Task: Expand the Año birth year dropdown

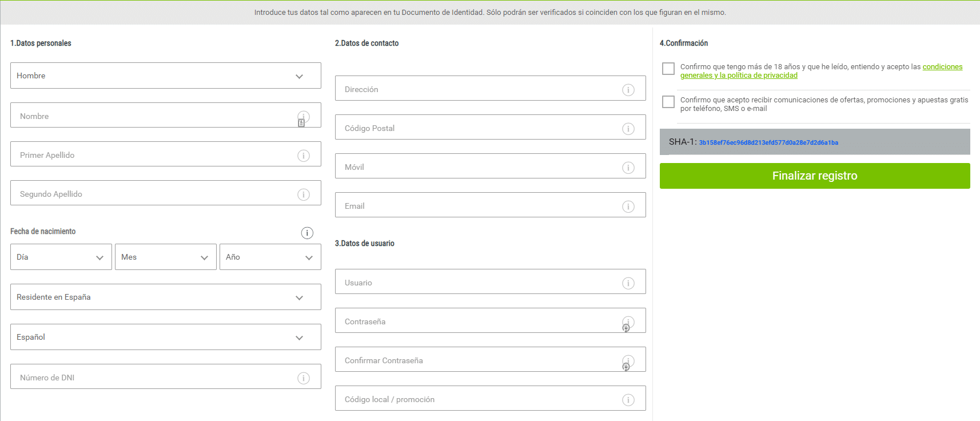Action: tap(270, 257)
